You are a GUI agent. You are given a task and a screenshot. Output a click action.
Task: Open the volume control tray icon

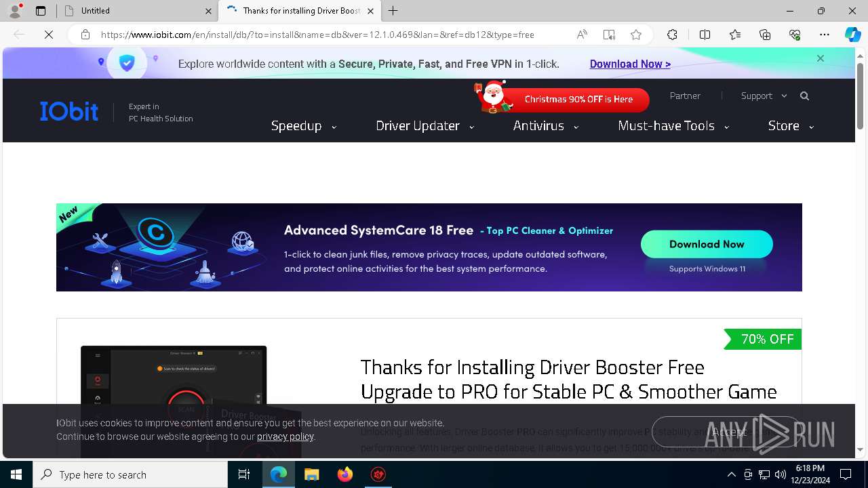pyautogui.click(x=780, y=474)
